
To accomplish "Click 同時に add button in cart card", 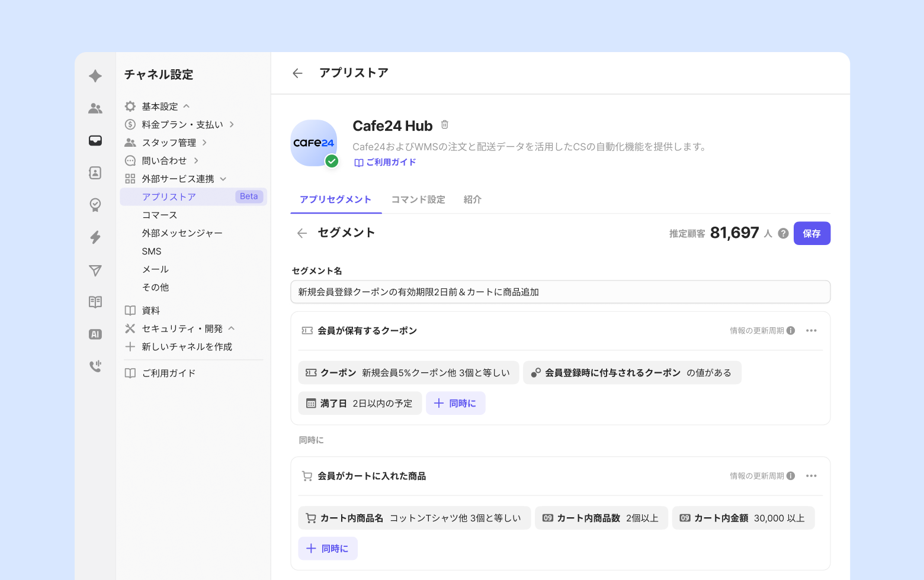I will coord(328,549).
